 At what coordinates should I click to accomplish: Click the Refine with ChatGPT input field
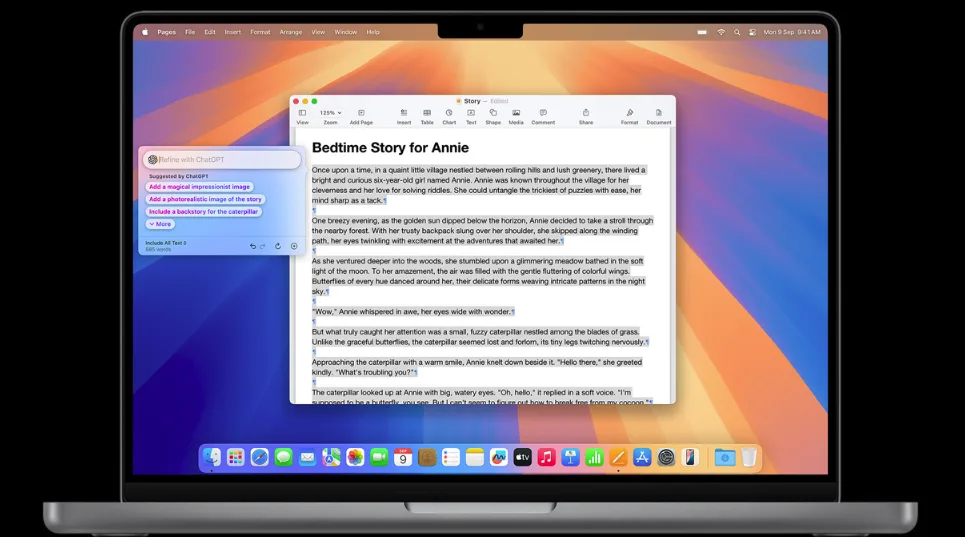(222, 159)
